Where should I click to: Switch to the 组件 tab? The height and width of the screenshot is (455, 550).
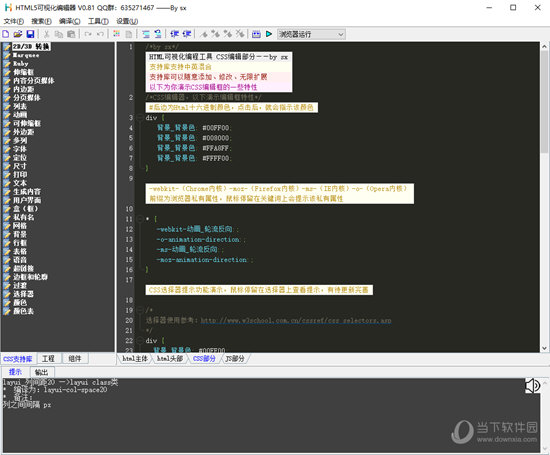[75, 359]
